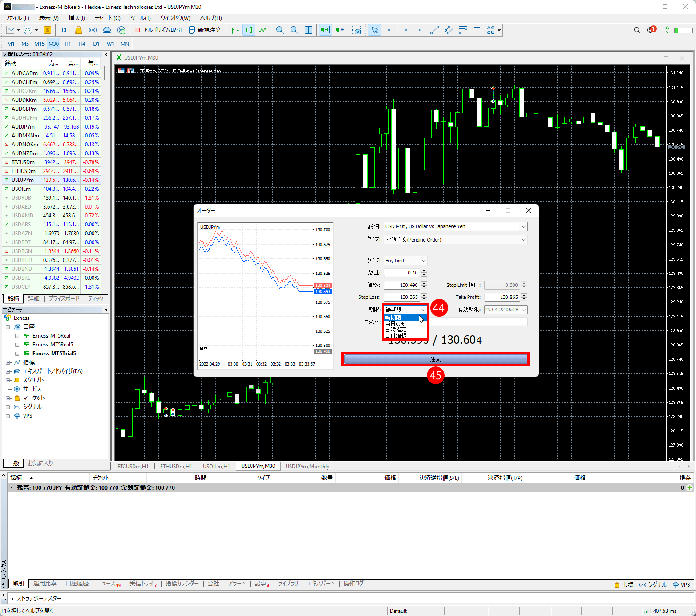
Task: Toggle the アルゴリズム取引 algo trading button
Action: (x=158, y=30)
